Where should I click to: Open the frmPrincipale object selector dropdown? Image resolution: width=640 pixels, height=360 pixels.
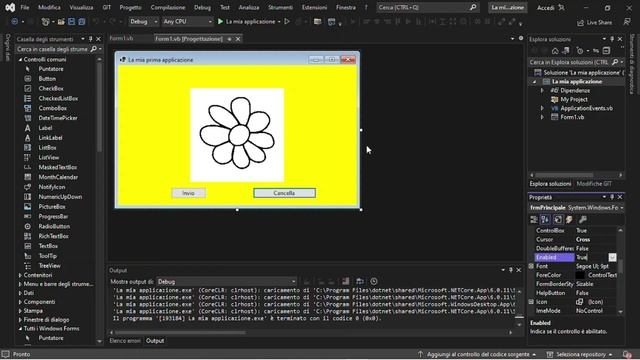tap(621, 208)
